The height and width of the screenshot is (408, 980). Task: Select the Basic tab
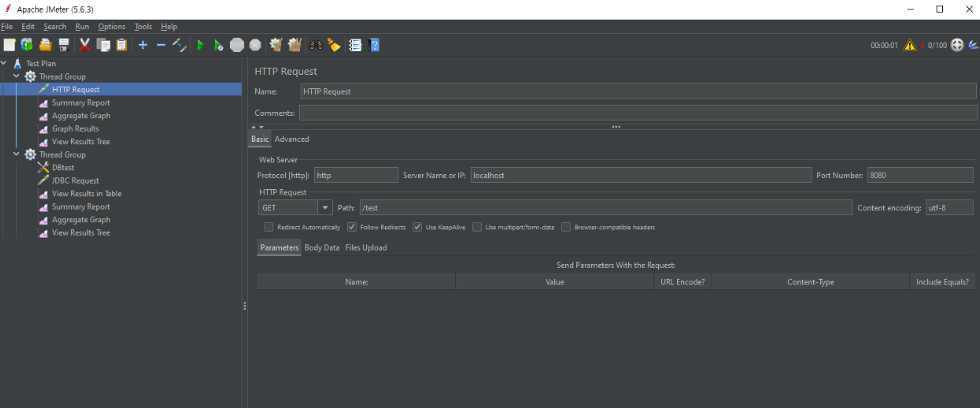[x=260, y=139]
